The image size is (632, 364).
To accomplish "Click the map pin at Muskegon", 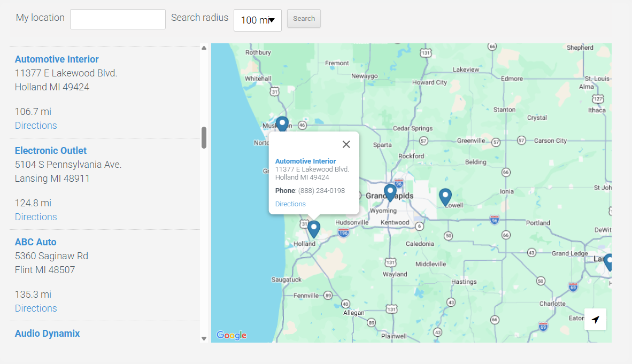I will pyautogui.click(x=282, y=124).
